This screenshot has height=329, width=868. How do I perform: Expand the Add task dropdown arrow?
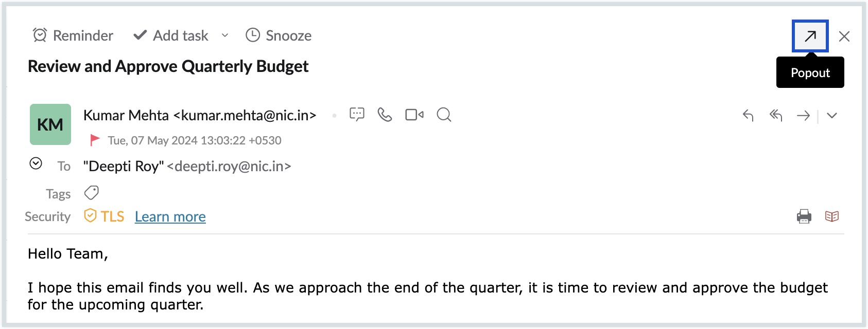[225, 35]
